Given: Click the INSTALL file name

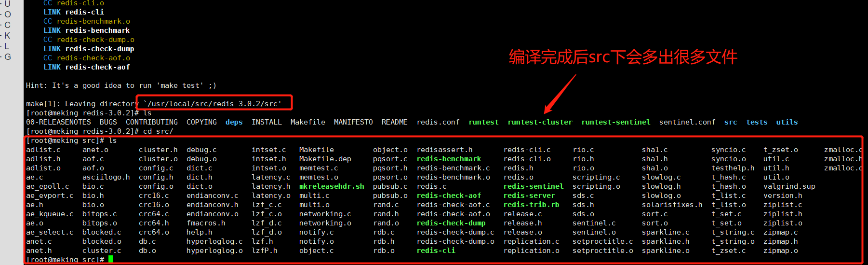Looking at the screenshot, I should (267, 122).
